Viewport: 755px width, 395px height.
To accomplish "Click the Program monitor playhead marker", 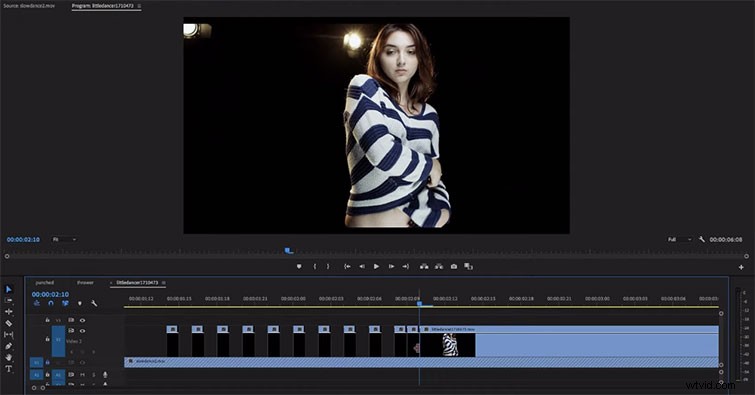I will point(288,250).
